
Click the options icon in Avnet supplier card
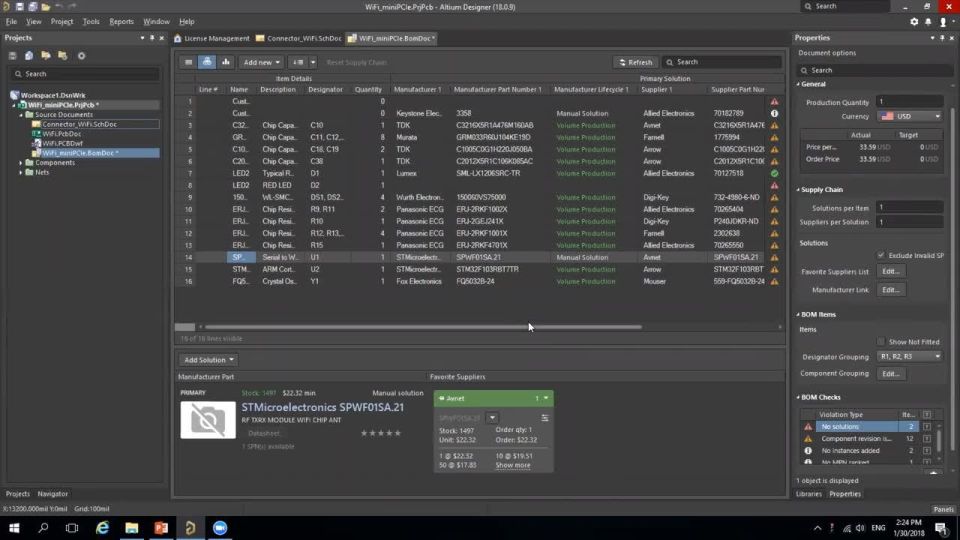point(545,418)
